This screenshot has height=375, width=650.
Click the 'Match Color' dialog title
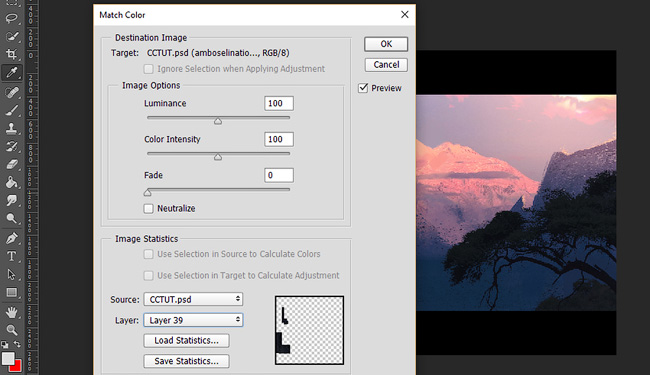click(122, 15)
